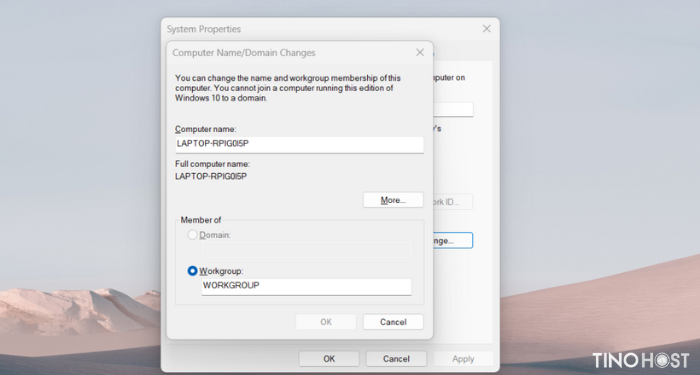Click the Workgroup text field
This screenshot has height=375, width=700.
tap(306, 287)
